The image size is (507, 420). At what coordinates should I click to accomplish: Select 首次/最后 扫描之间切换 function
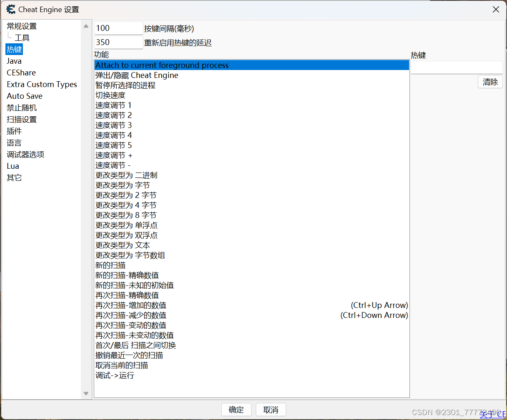pos(252,345)
